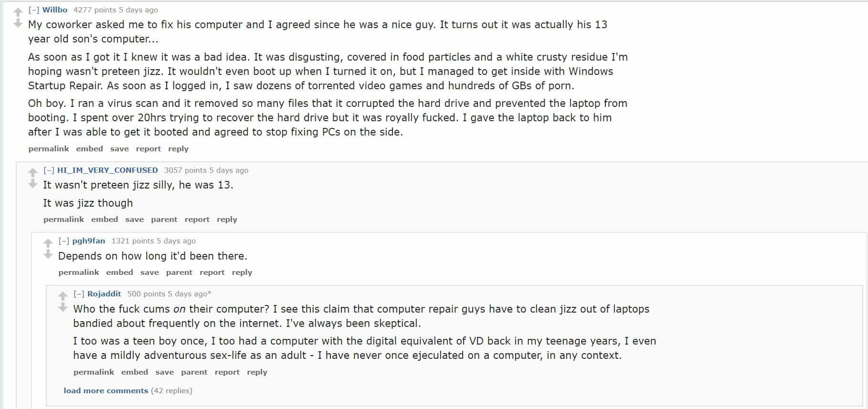This screenshot has height=409, width=868.
Task: Collapse pgh9fan's comment thread
Action: pyautogui.click(x=64, y=241)
